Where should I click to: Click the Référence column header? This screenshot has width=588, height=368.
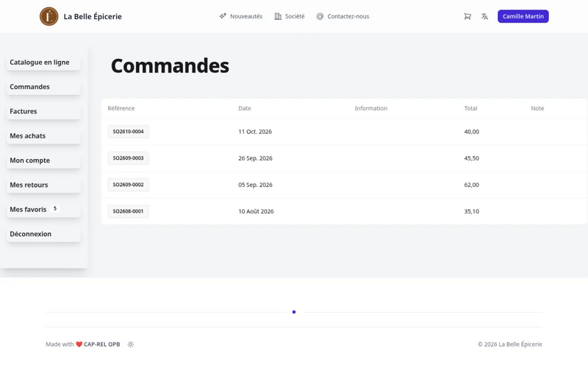pos(121,108)
